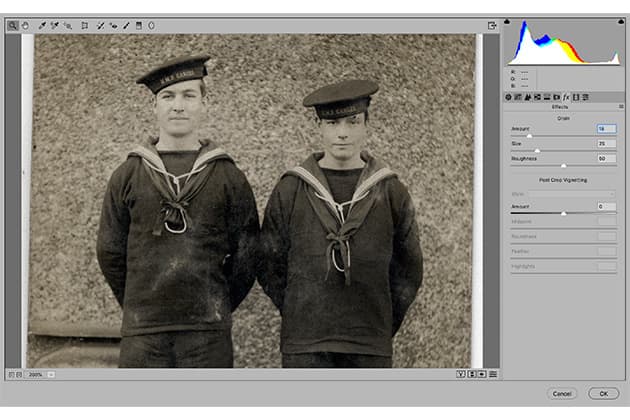The image size is (630, 420).
Task: Toggle full screen mode icon
Action: coord(492,25)
